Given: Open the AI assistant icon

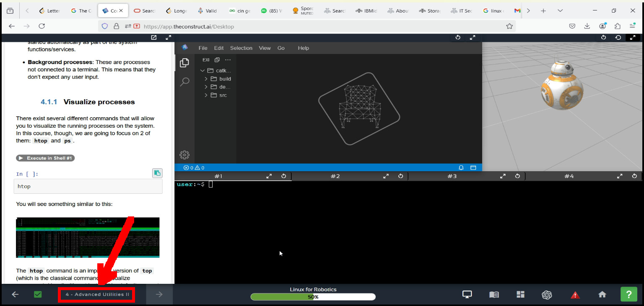Looking at the screenshot, I should coord(547,295).
